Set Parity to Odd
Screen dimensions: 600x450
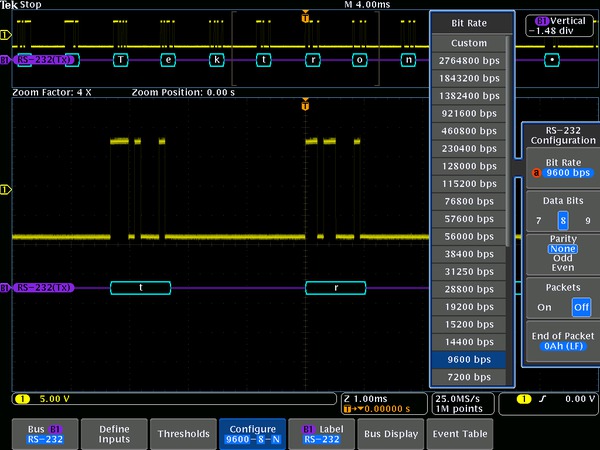[x=563, y=258]
